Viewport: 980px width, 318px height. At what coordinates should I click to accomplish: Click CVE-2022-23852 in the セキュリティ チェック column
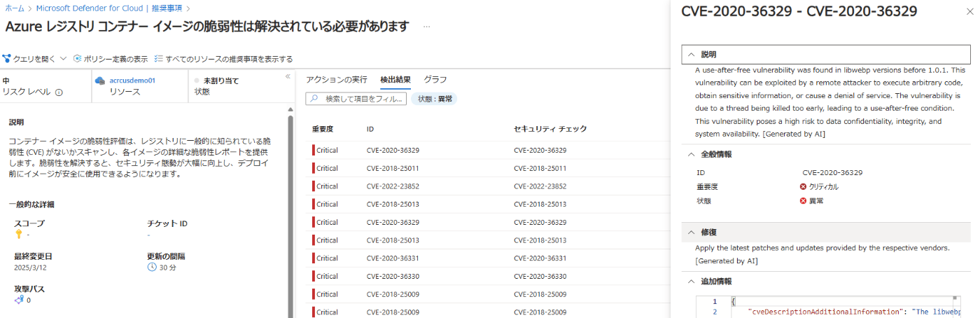(540, 186)
